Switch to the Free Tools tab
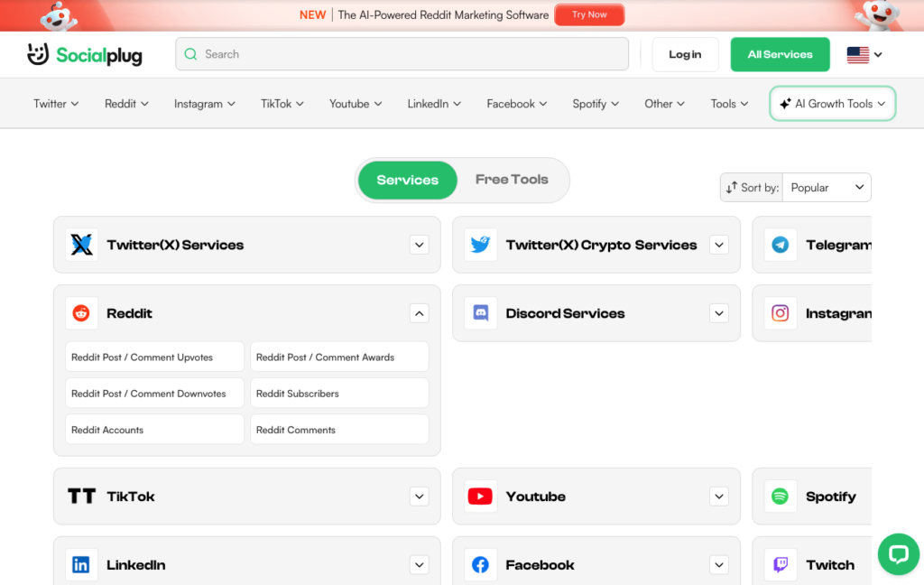 [x=512, y=180]
